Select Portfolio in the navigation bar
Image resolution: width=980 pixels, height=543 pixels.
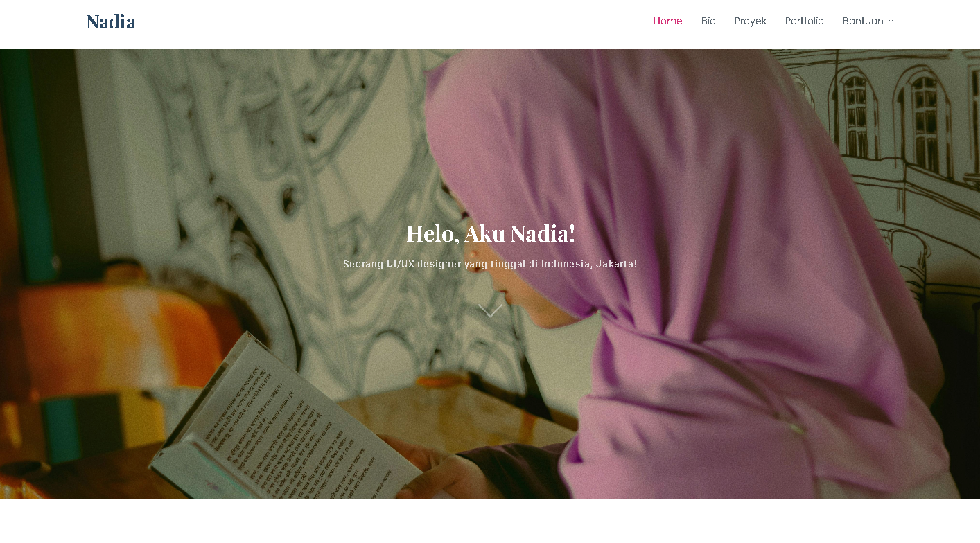click(x=805, y=21)
